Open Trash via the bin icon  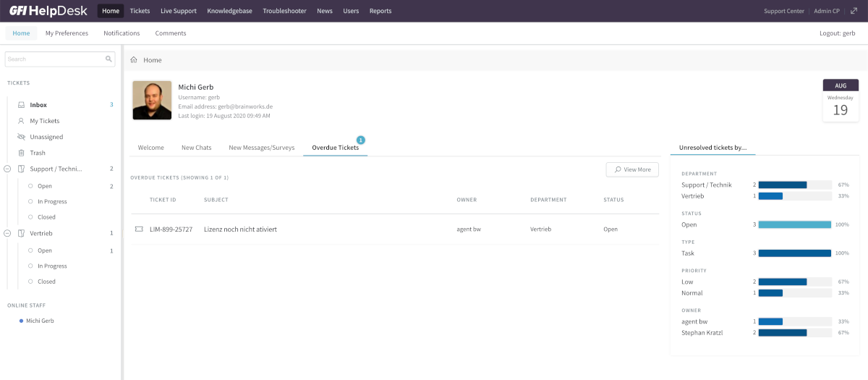coord(21,153)
